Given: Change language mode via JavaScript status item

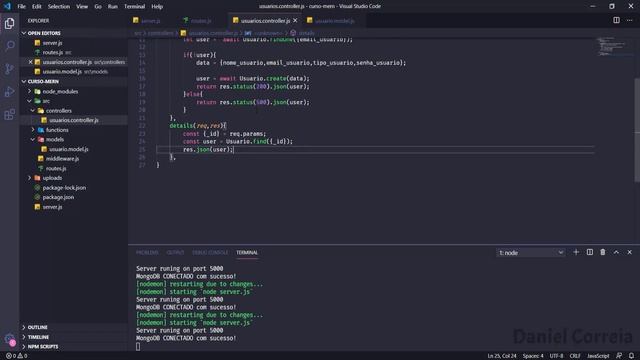Looking at the screenshot, I should 598,356.
